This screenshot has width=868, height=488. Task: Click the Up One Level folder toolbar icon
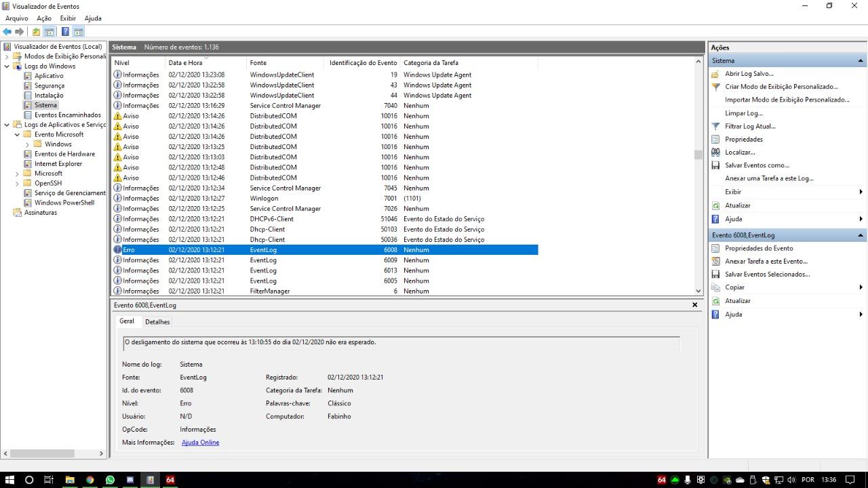click(x=37, y=32)
